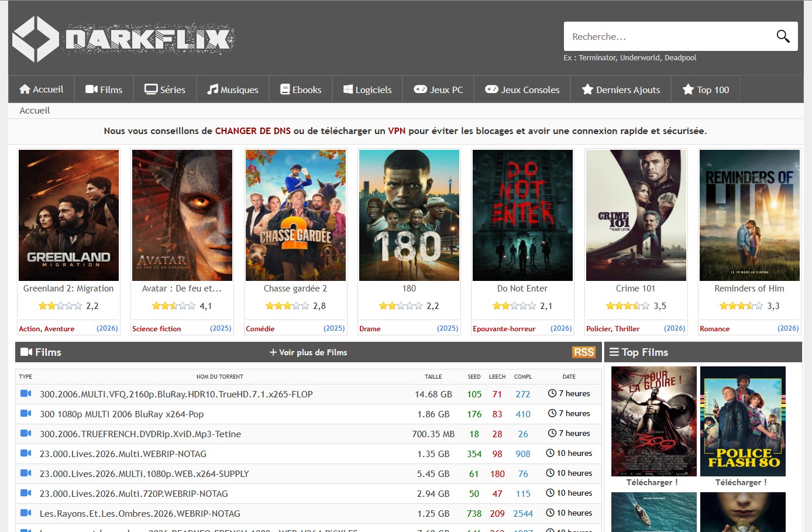Open the Police Flash 80 poster
Viewport: 812px width, 532px height.
(743, 421)
